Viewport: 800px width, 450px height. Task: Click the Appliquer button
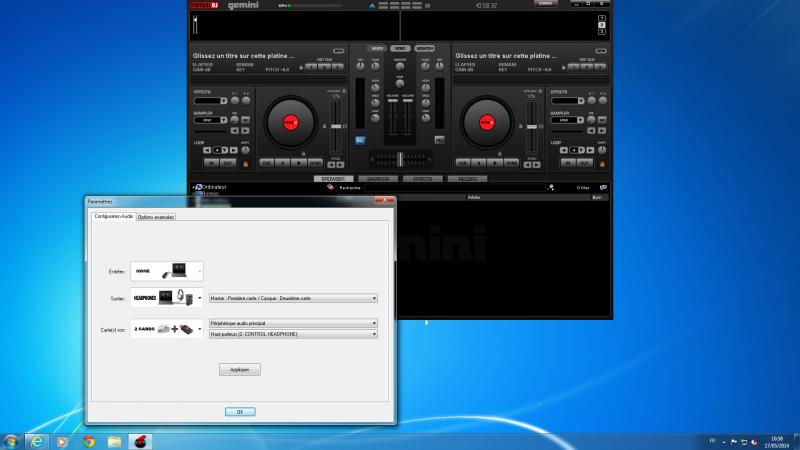coord(239,369)
